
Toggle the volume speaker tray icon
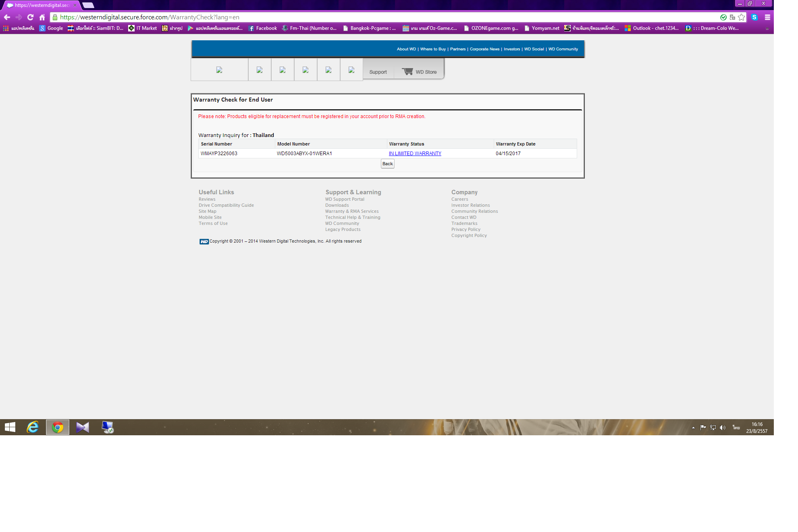(x=723, y=428)
